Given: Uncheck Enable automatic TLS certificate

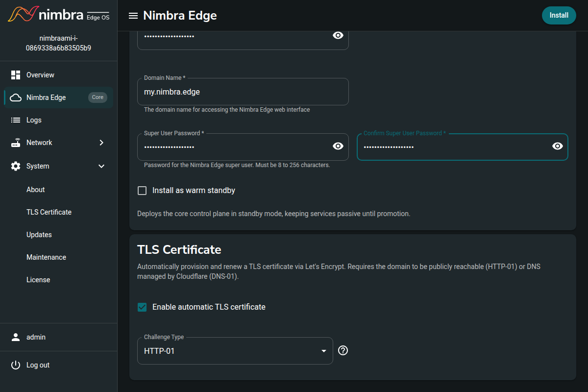Looking at the screenshot, I should pyautogui.click(x=142, y=307).
